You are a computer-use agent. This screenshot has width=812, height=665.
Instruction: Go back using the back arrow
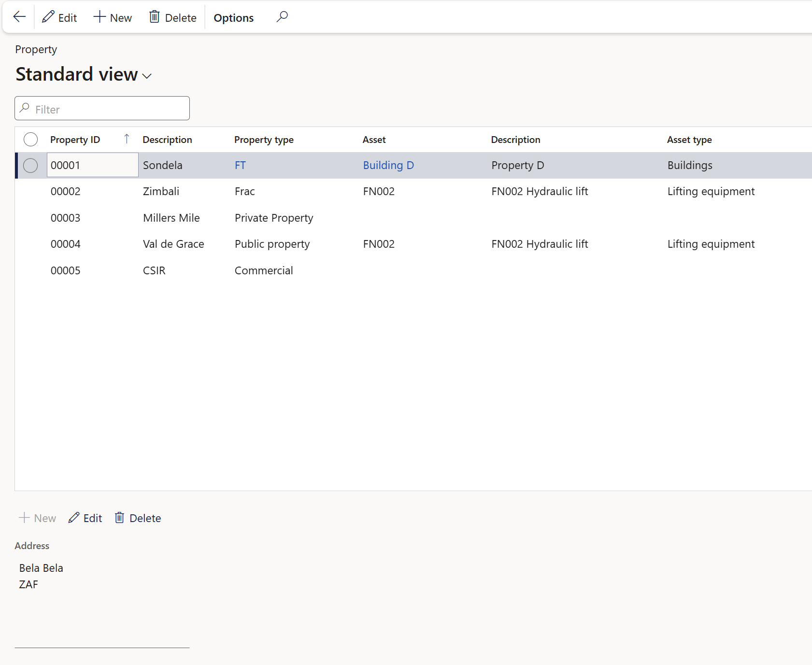coord(19,17)
